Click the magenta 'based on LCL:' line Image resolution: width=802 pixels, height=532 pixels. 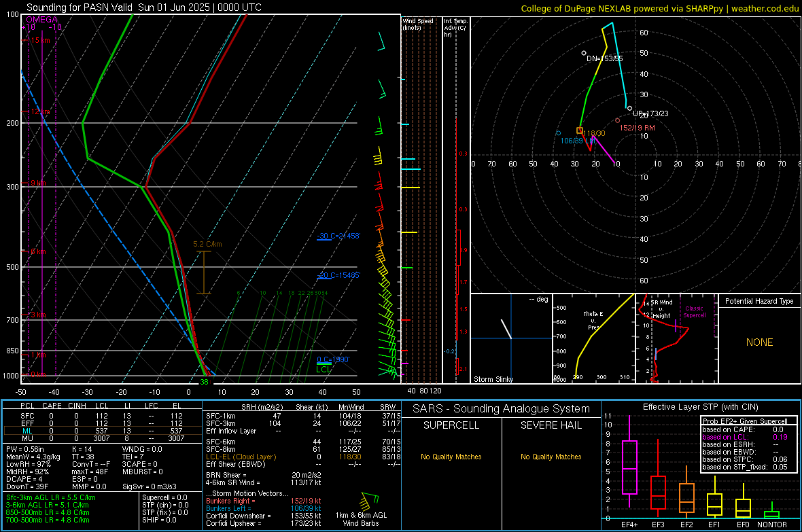tap(744, 437)
